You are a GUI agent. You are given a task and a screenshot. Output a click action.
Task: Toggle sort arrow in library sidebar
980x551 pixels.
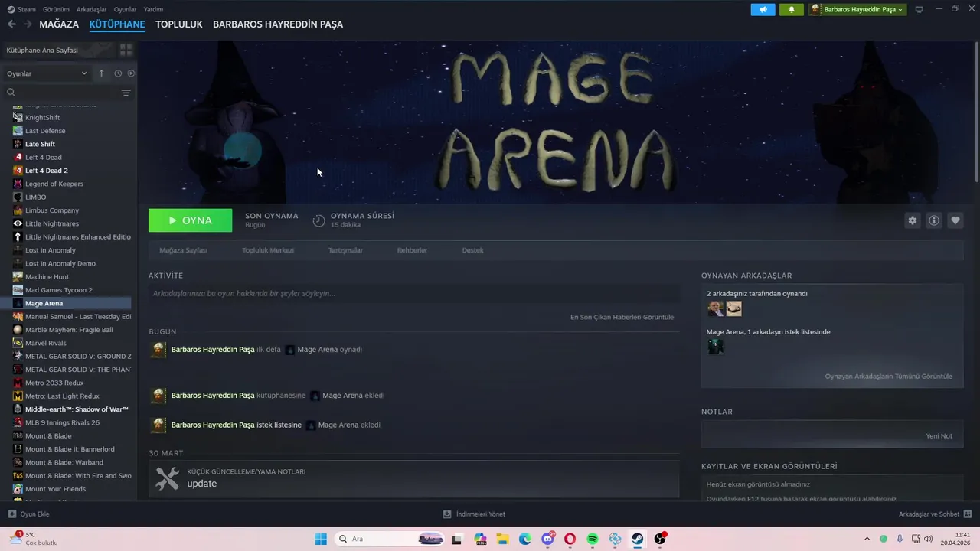click(x=101, y=73)
